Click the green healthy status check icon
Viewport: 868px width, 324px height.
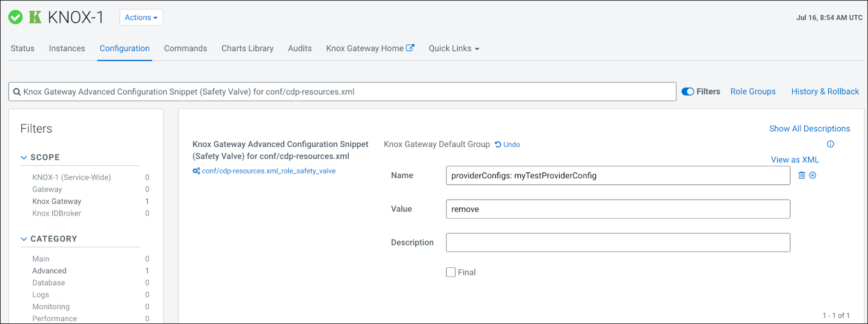[x=15, y=17]
